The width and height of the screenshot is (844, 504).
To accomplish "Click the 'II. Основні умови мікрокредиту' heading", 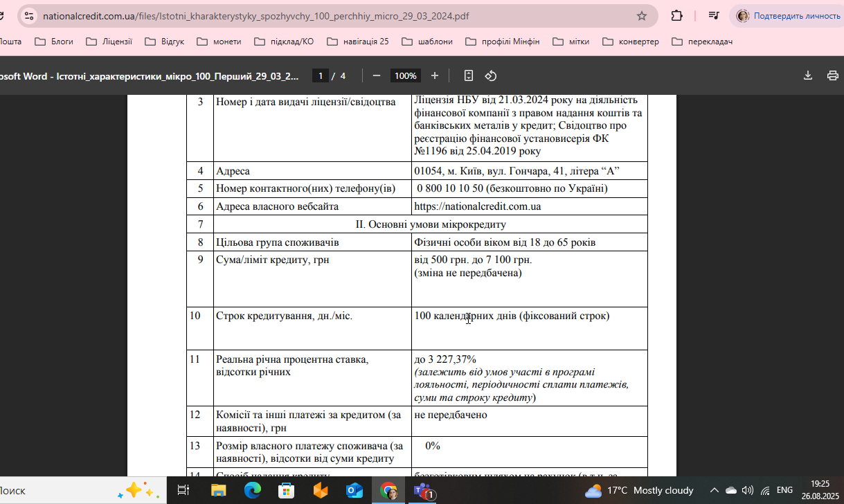I will [431, 224].
